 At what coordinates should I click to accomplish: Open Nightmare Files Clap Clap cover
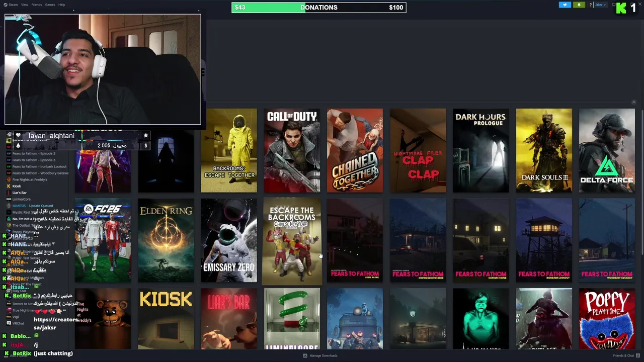coord(418,150)
